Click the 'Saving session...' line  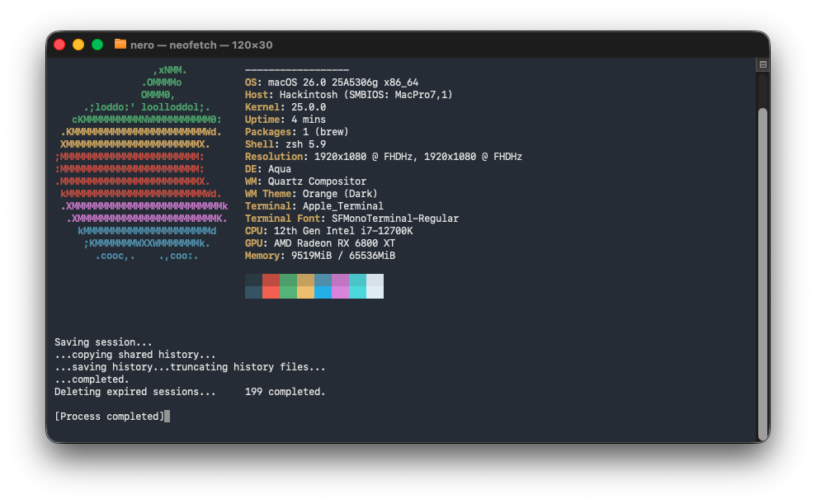[x=104, y=342]
